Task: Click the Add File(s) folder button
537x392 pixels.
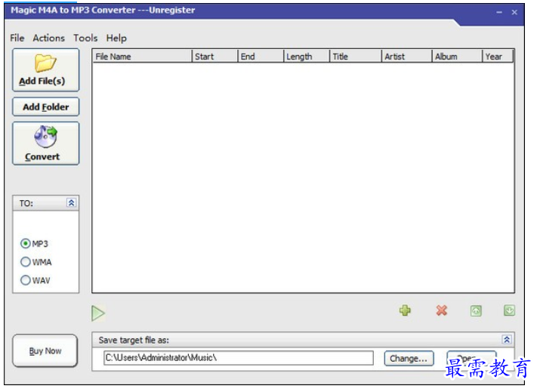Action: coord(45,69)
